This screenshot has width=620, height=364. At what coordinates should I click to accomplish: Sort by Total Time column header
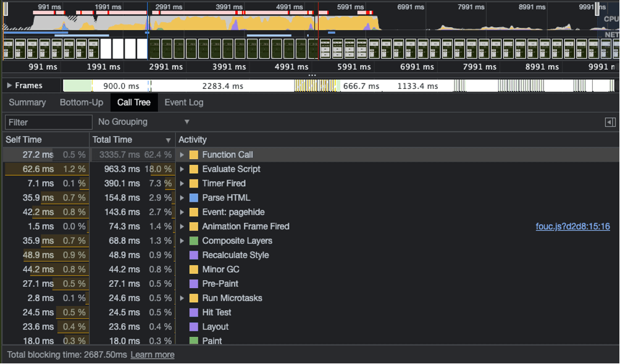pos(132,140)
